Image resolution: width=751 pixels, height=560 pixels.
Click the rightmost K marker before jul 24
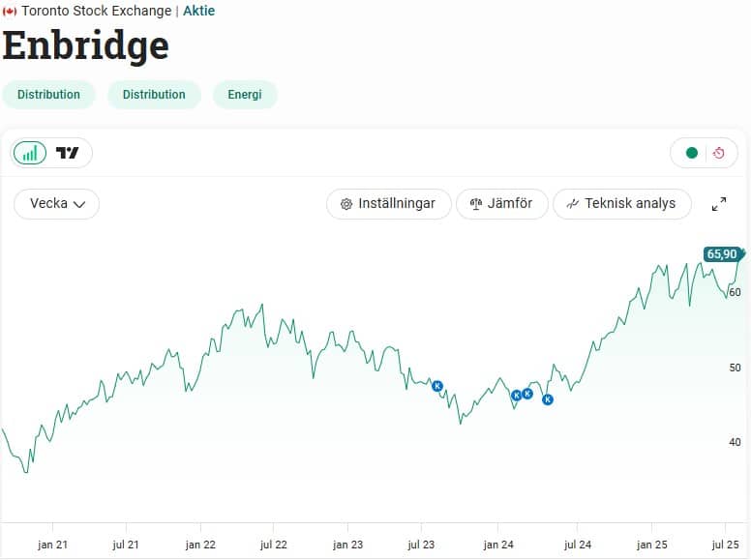548,399
